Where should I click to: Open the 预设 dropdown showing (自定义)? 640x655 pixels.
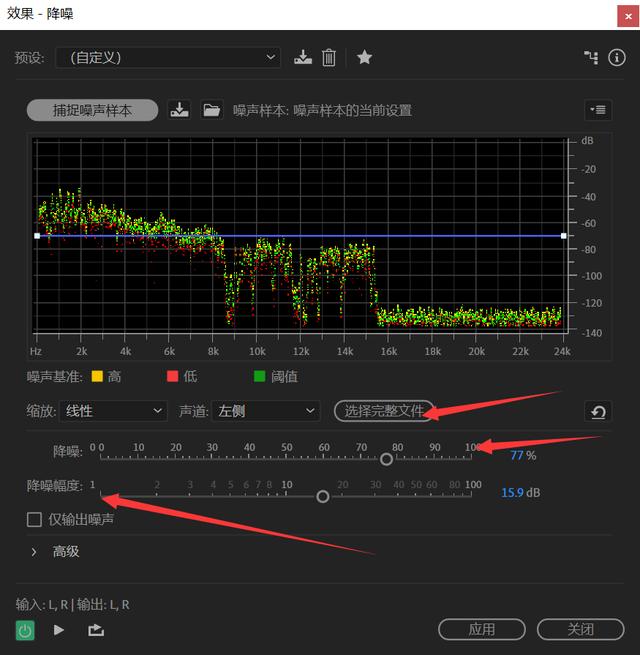point(168,58)
